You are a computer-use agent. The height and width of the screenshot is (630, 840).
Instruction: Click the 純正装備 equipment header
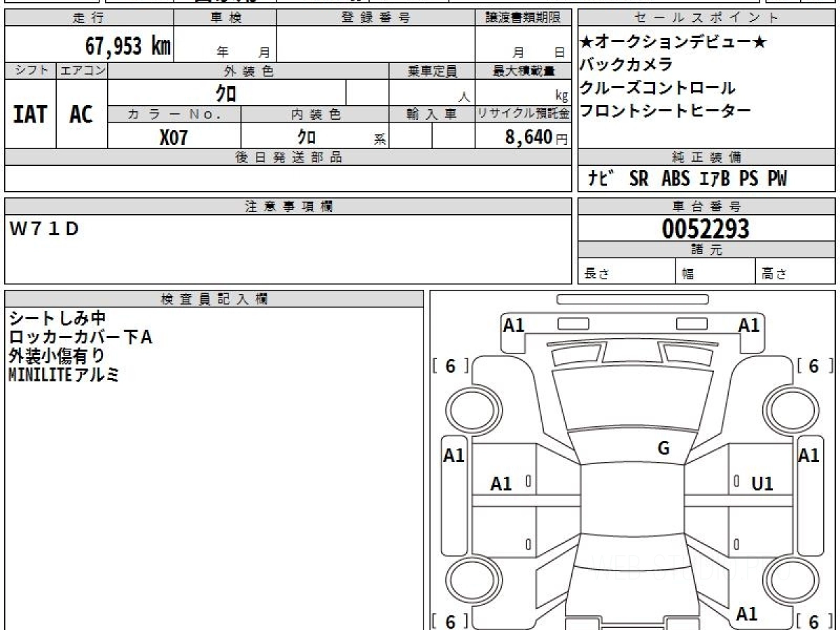(x=706, y=157)
